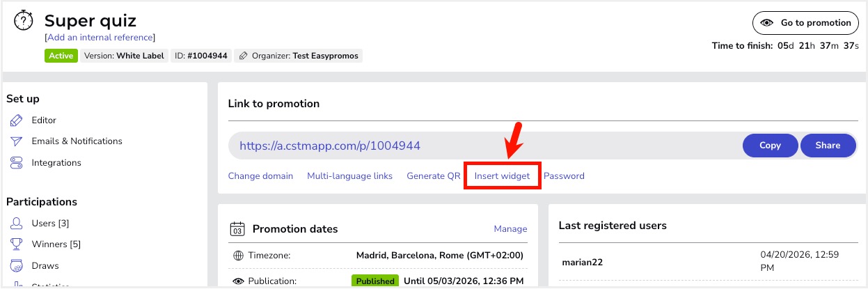Open Generate QR link
Image resolution: width=868 pixels, height=289 pixels.
433,176
